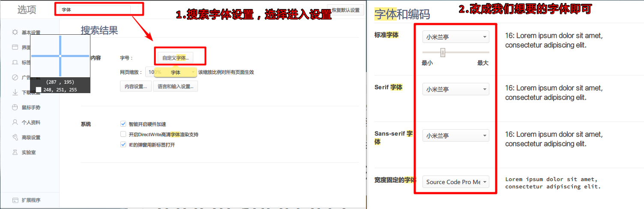Click the 实验室 flask icon

point(15,152)
